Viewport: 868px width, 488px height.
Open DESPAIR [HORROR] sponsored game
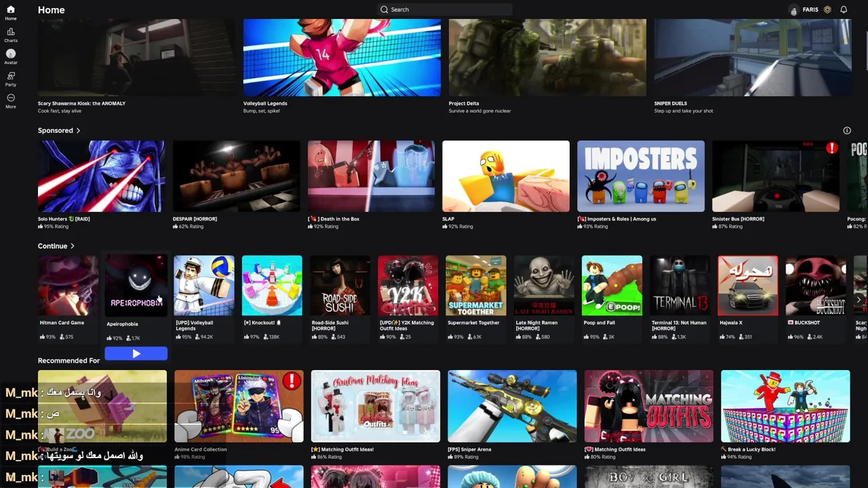coord(236,176)
